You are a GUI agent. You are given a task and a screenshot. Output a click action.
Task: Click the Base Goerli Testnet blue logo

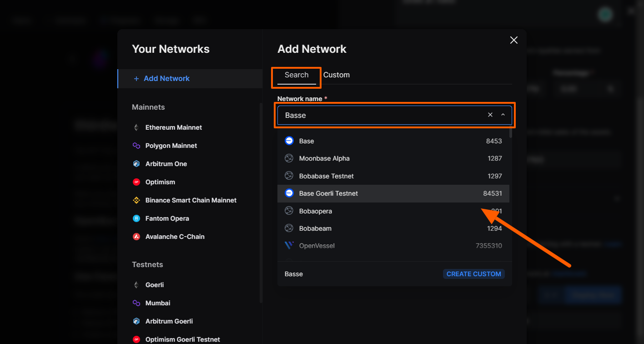289,193
